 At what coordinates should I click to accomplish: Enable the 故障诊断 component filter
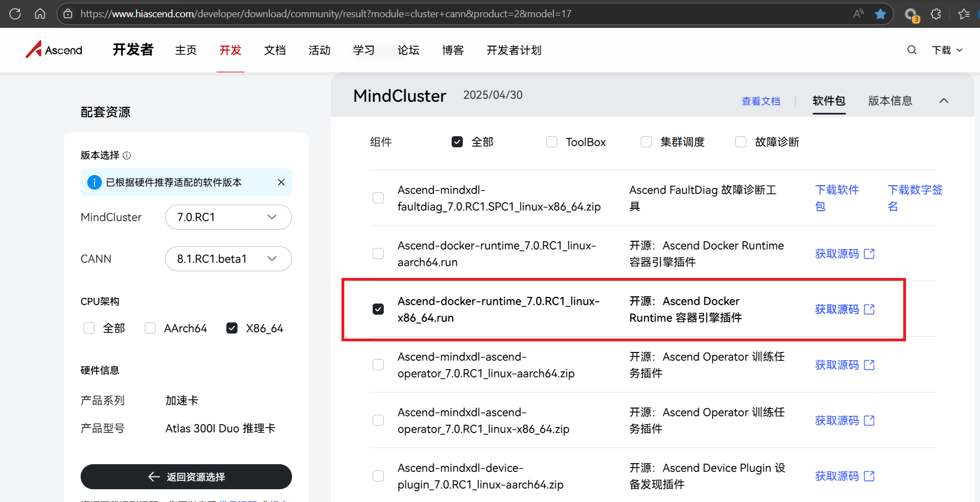741,142
